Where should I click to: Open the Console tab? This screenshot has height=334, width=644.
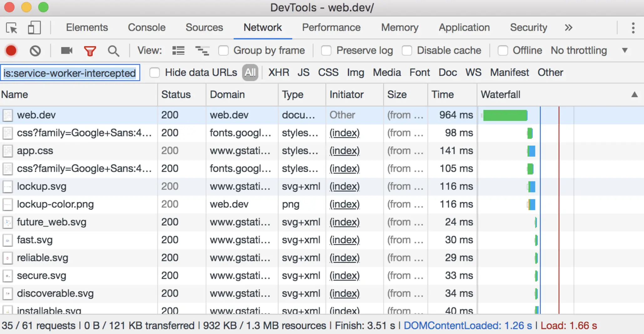(147, 28)
